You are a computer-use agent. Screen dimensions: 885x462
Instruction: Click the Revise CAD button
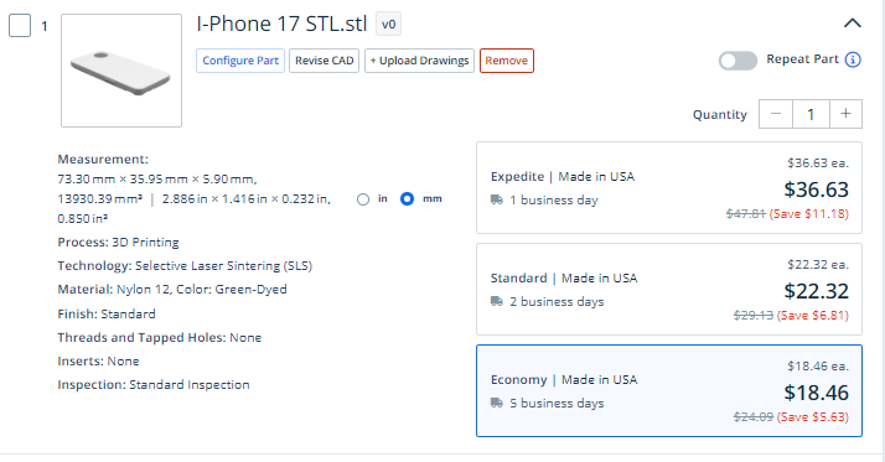[324, 60]
